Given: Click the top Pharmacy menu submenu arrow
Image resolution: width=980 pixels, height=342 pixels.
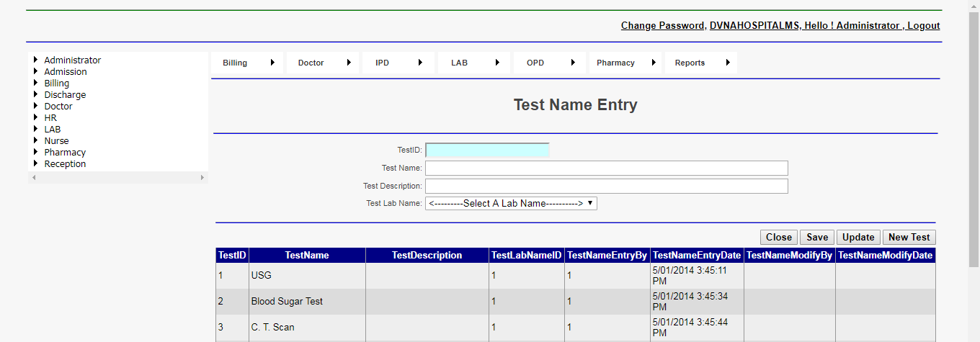Looking at the screenshot, I should coord(653,63).
